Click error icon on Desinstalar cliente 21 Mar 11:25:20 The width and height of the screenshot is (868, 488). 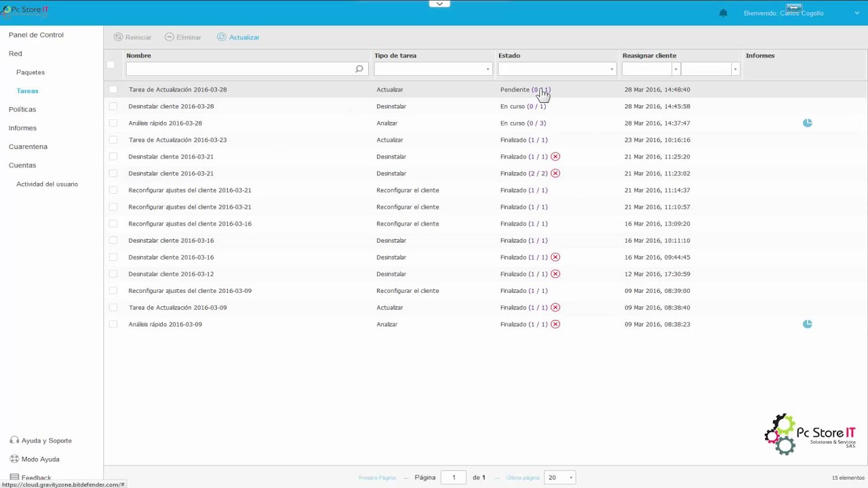click(555, 157)
